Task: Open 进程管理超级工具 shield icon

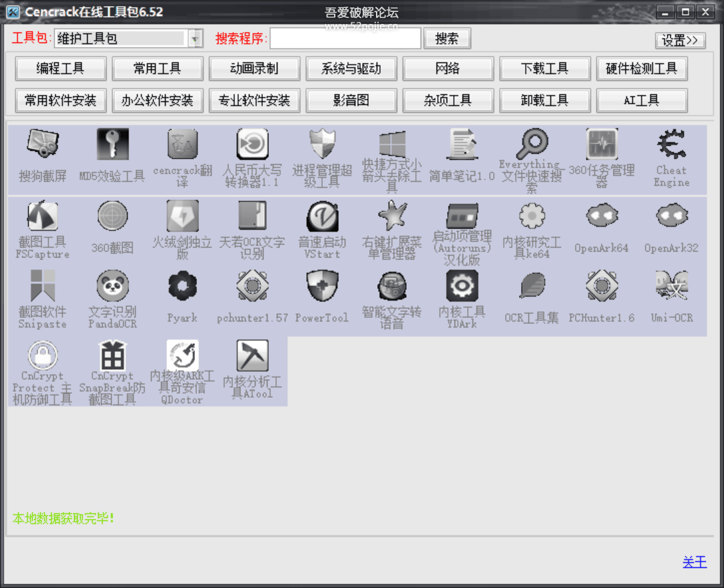Action: [x=322, y=144]
